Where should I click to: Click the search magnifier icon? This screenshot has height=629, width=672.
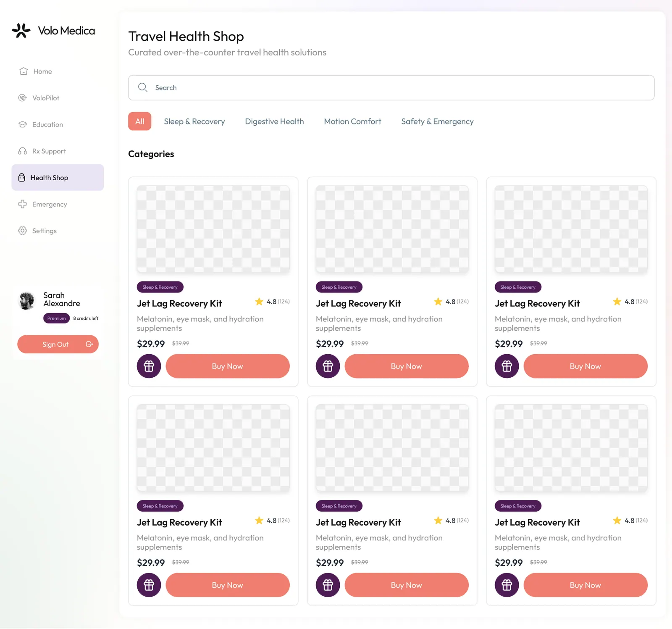[x=143, y=87]
